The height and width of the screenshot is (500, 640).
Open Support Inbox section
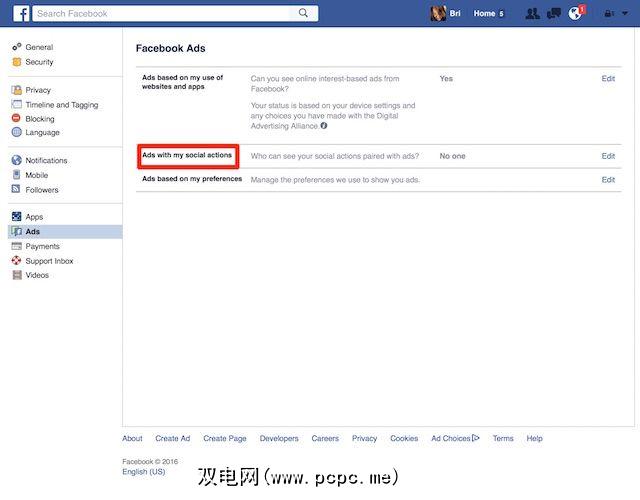pyautogui.click(x=49, y=261)
